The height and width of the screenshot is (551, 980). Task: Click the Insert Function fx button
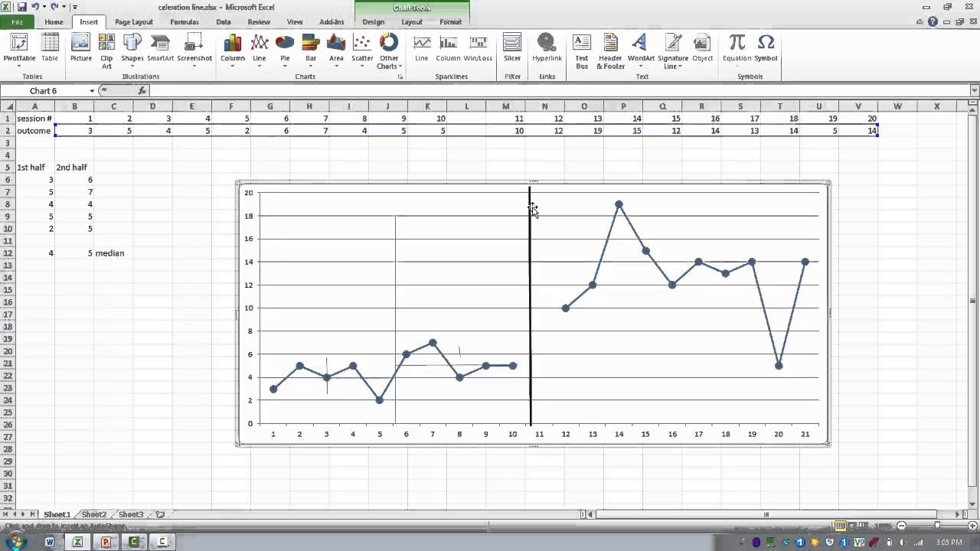142,91
